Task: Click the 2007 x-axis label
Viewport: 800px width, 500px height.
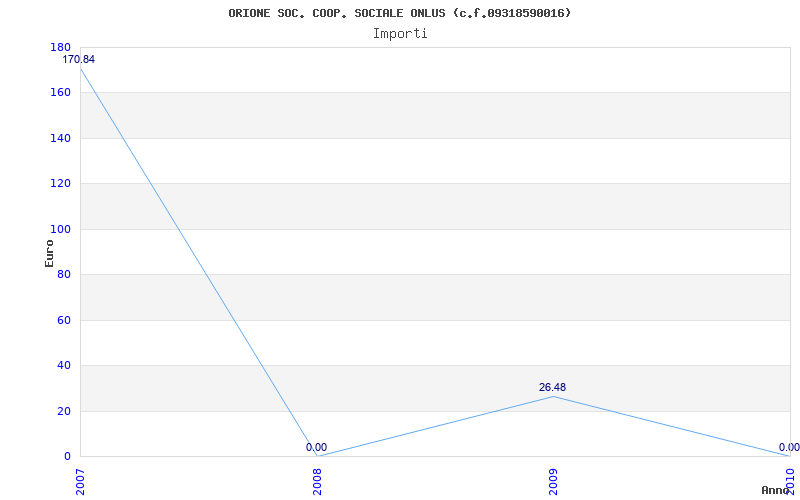Action: point(80,482)
